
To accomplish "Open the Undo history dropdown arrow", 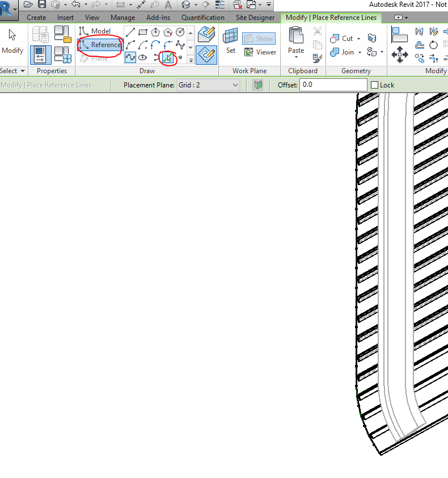I will [x=86, y=5].
